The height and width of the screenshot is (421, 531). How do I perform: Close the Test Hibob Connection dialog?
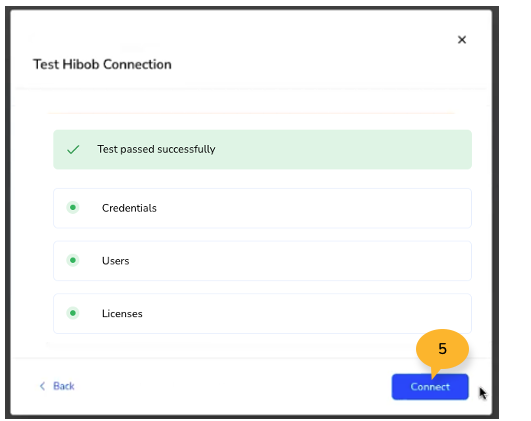pyautogui.click(x=462, y=40)
